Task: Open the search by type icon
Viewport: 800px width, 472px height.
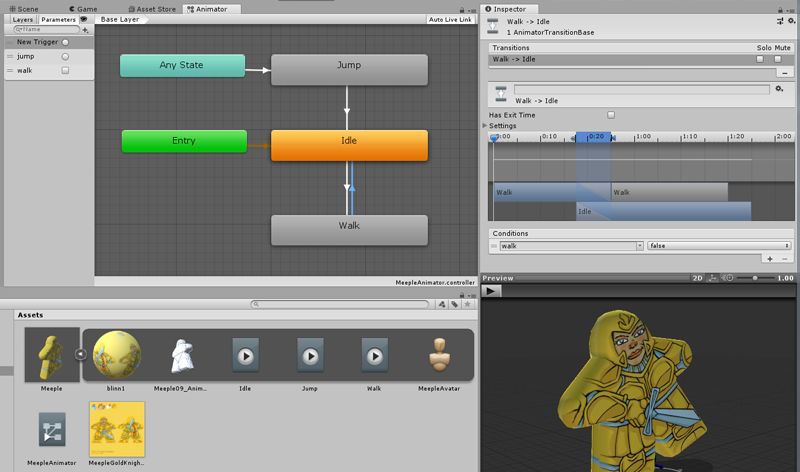Action: click(x=442, y=304)
